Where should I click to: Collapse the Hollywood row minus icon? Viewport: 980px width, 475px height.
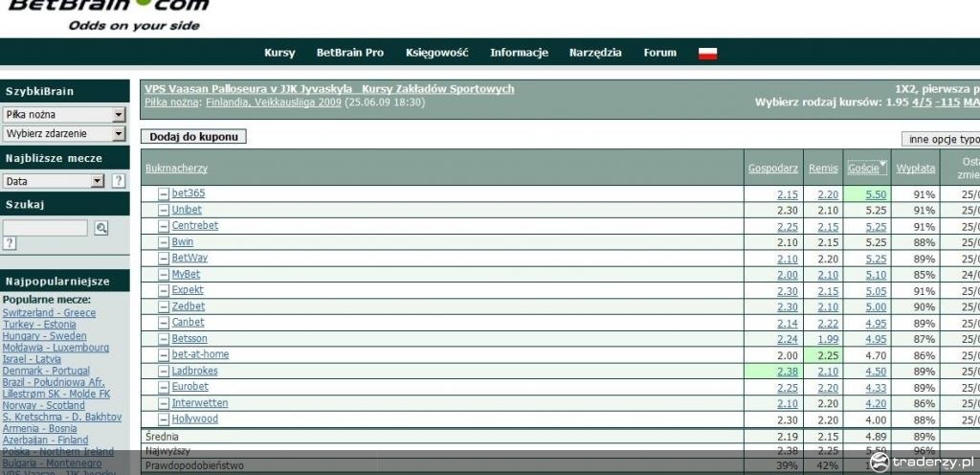[x=164, y=419]
